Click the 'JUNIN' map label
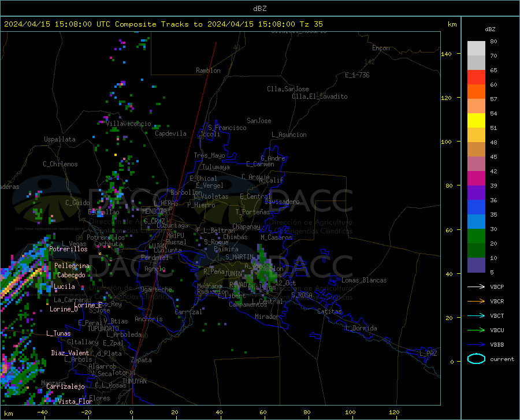The height and width of the screenshot is (420, 520). pyautogui.click(x=233, y=274)
